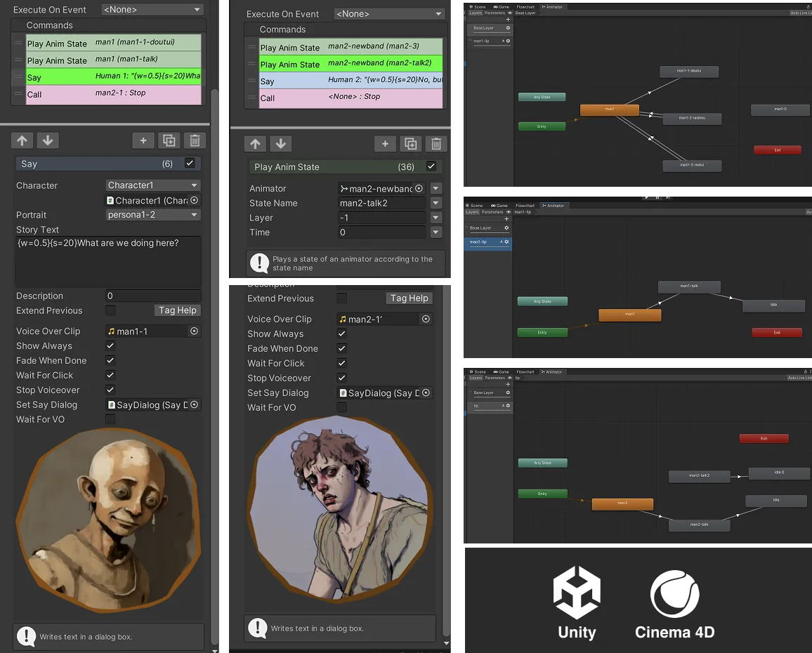Click the delete trash icon above Say (6) header

click(x=195, y=140)
